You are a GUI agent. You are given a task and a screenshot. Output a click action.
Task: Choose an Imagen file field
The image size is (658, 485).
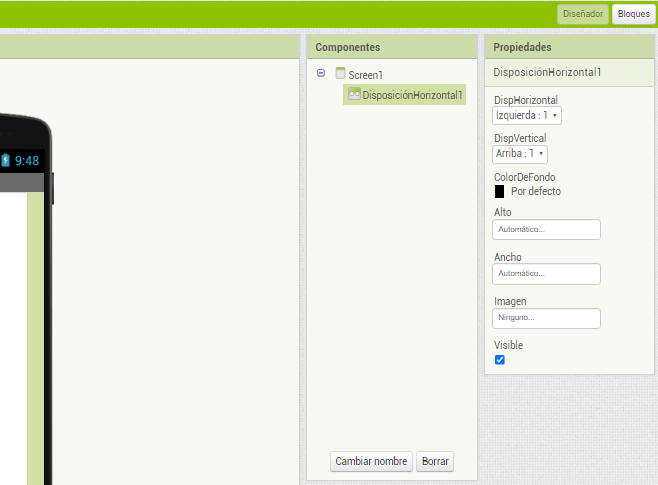coord(546,318)
